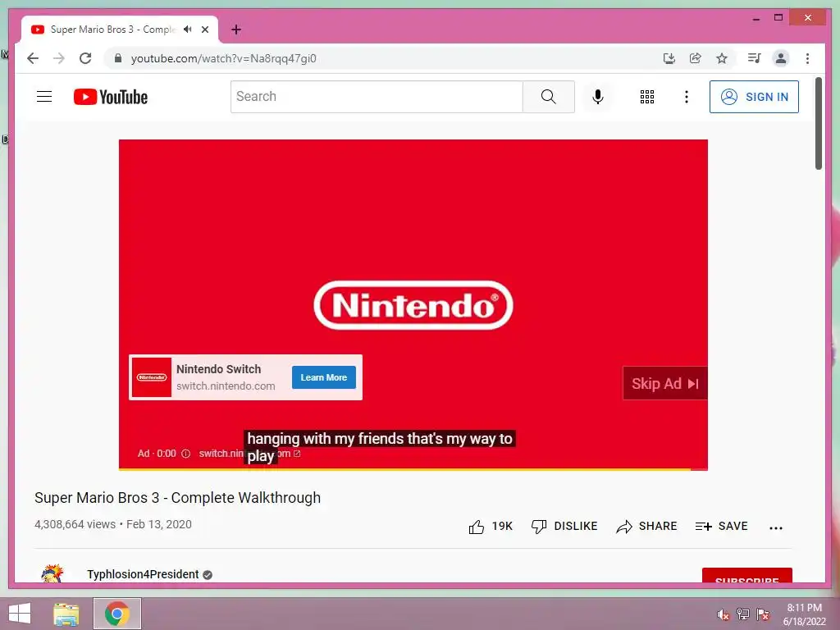Click the ad info circle icon

tap(186, 454)
